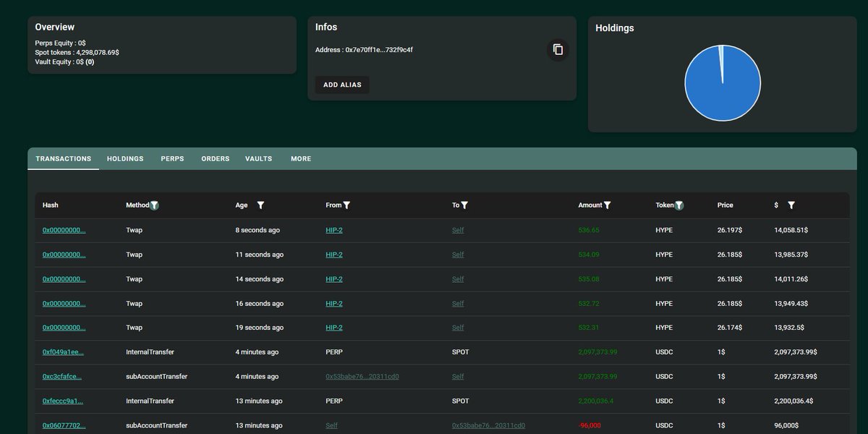
Task: Open hash link of 19 seconds ago Twap
Action: coord(64,328)
